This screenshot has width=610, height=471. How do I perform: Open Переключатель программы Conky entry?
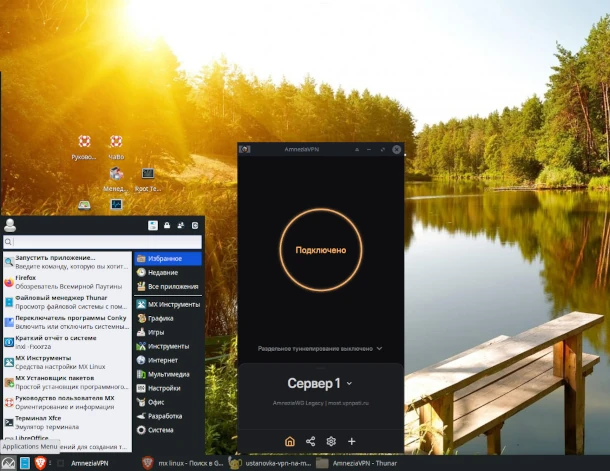67,322
